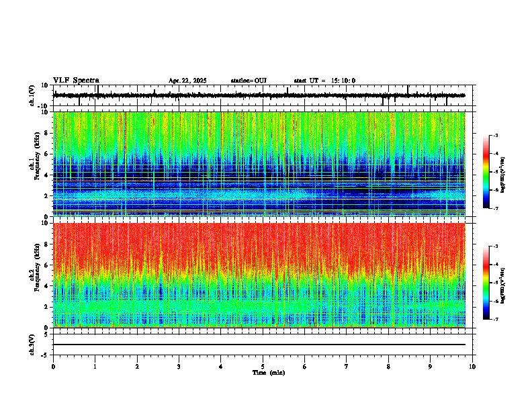Click the "-3" label on the upper color scale
The width and height of the screenshot is (532, 411).
coord(496,136)
